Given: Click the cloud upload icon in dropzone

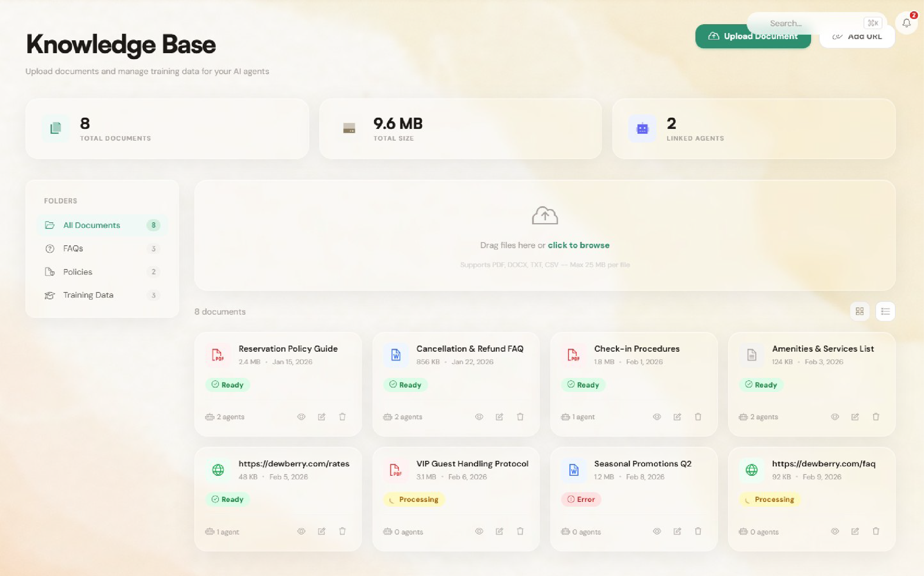Looking at the screenshot, I should pos(545,216).
